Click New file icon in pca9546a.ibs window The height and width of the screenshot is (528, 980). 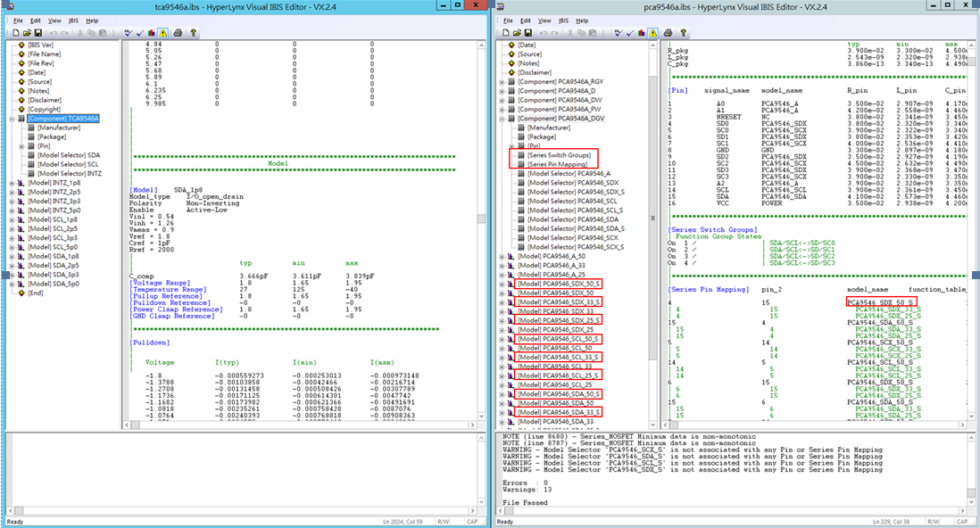pyautogui.click(x=506, y=33)
